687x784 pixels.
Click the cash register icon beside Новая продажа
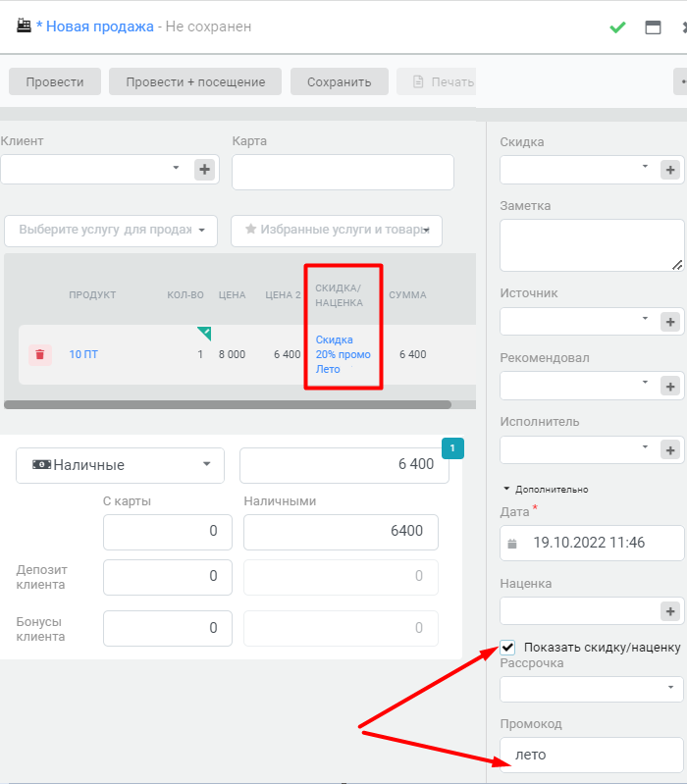(x=24, y=26)
